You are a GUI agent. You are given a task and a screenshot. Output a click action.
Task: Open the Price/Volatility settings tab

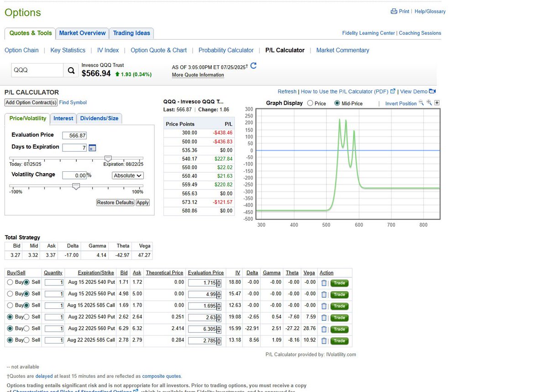coord(28,118)
